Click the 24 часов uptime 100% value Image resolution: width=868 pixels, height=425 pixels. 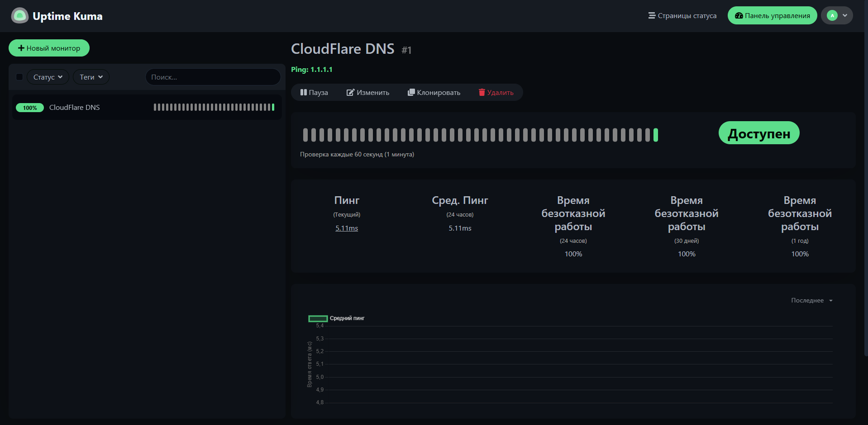(573, 254)
